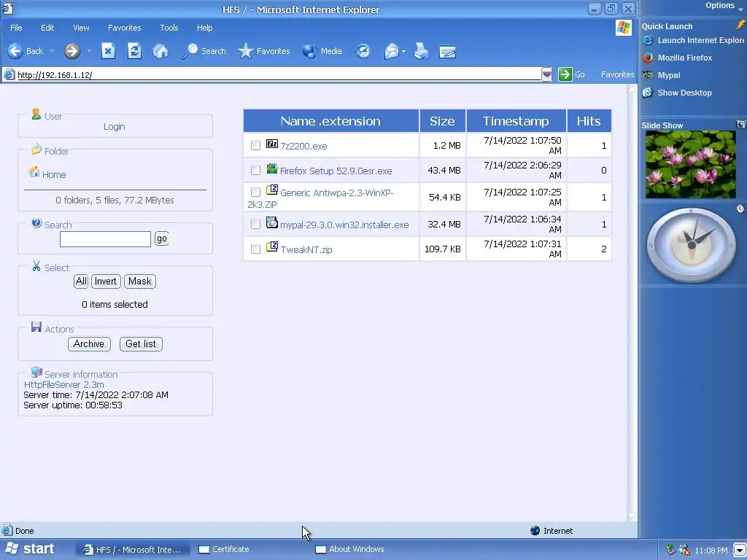Switch to Certificate taskbar window
747x560 pixels.
click(224, 549)
